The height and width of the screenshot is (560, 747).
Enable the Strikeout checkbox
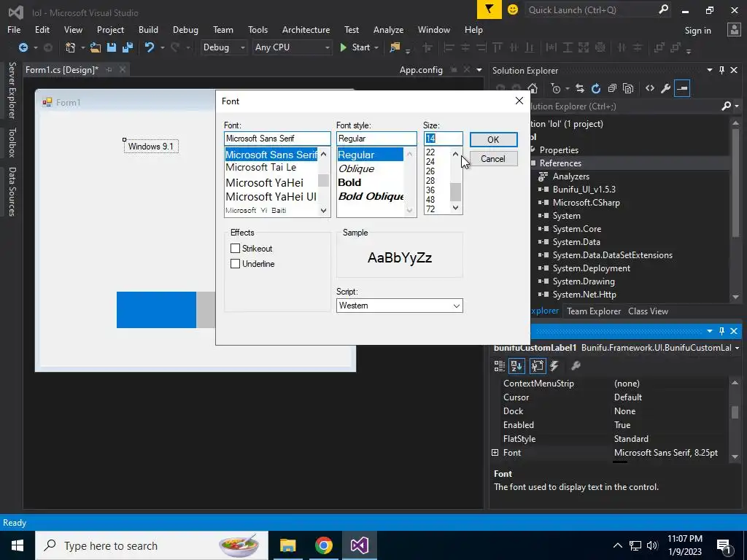[x=235, y=248]
